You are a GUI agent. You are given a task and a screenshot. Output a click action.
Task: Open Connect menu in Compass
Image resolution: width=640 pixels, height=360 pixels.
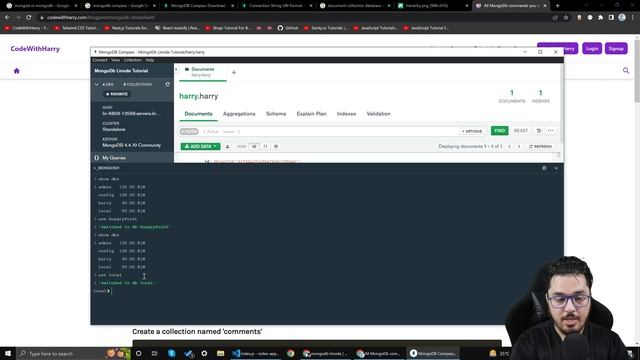tap(100, 60)
